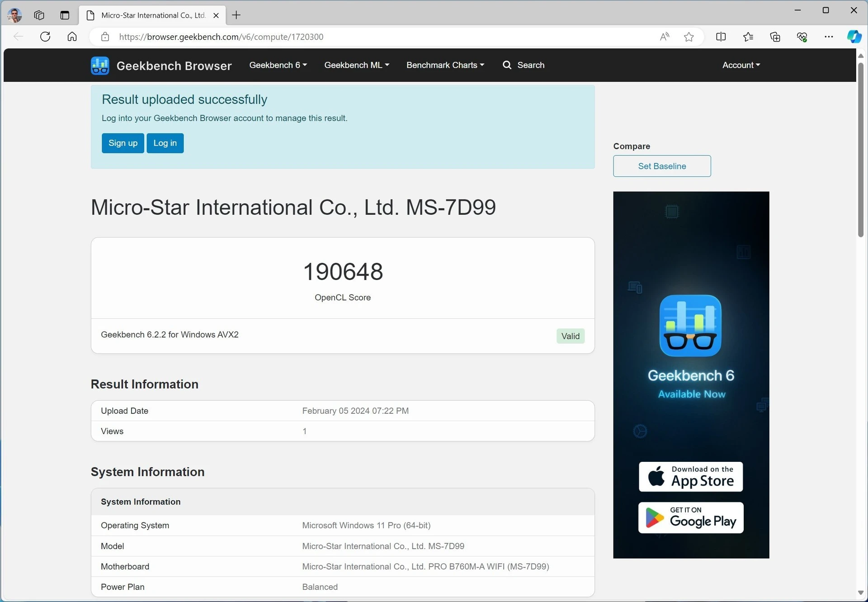This screenshot has width=868, height=602.
Task: Open the browser profile avatar
Action: (x=14, y=15)
